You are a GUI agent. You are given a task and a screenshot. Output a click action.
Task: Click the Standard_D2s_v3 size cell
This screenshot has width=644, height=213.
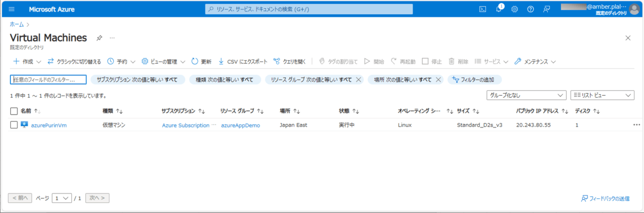coord(480,125)
